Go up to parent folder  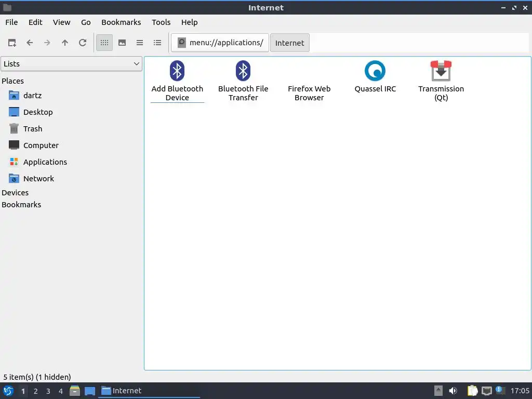click(65, 43)
